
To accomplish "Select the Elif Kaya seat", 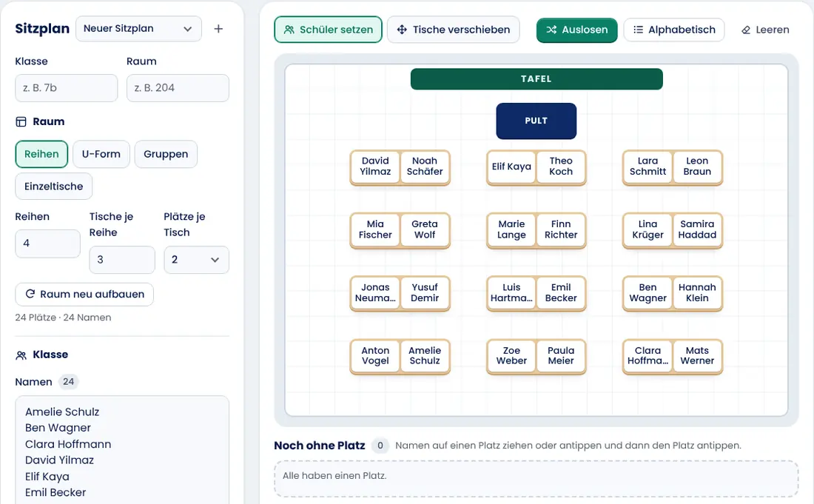I will pyautogui.click(x=511, y=167).
